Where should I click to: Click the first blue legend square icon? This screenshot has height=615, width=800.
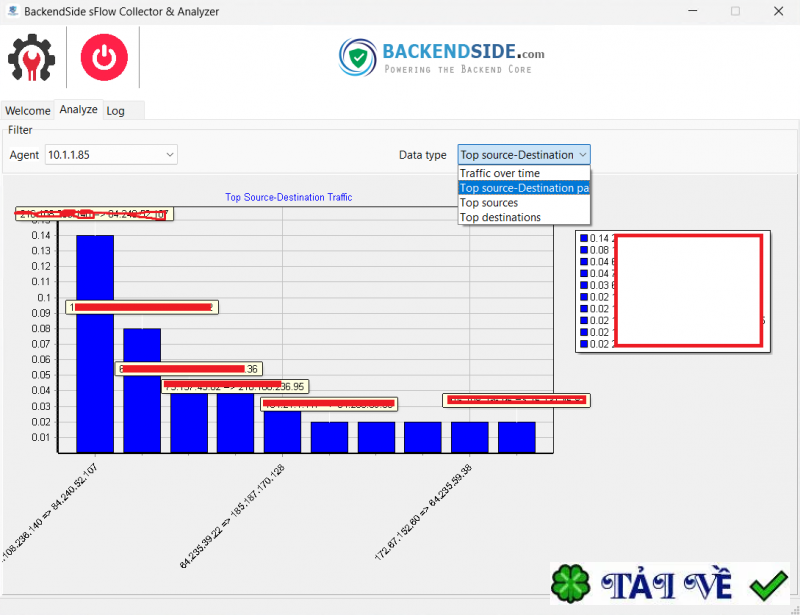pyautogui.click(x=585, y=241)
